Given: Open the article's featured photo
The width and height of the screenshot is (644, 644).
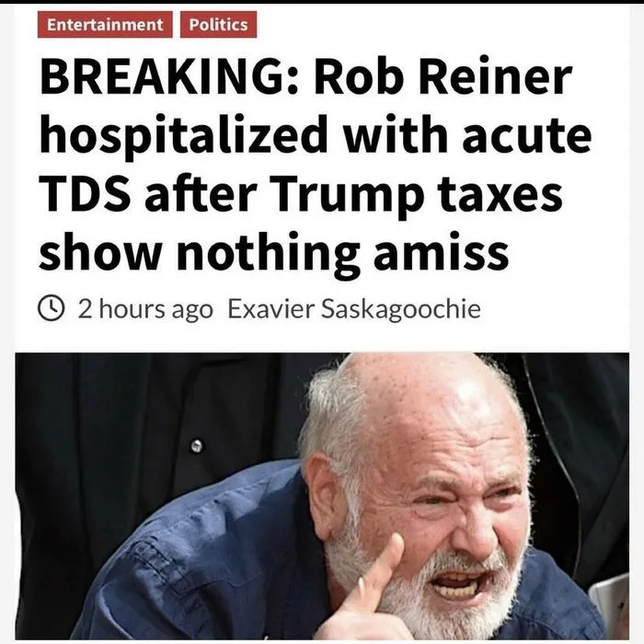Looking at the screenshot, I should tap(322, 497).
